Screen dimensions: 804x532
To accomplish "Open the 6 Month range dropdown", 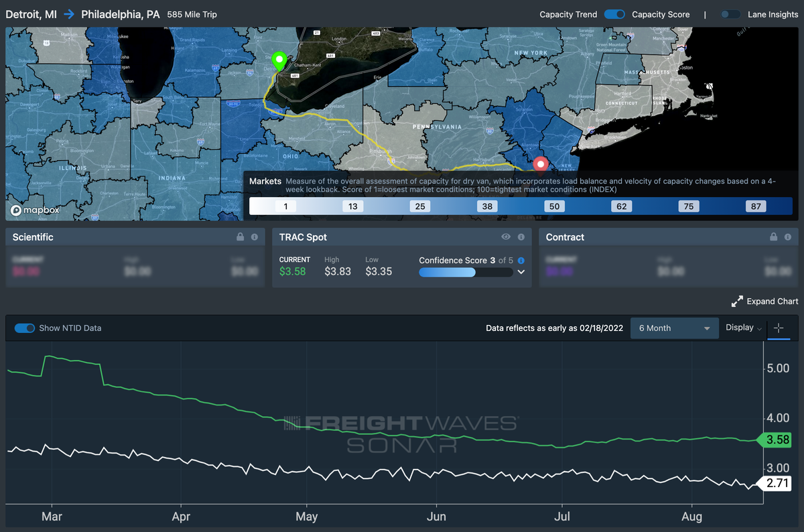I will pos(673,328).
